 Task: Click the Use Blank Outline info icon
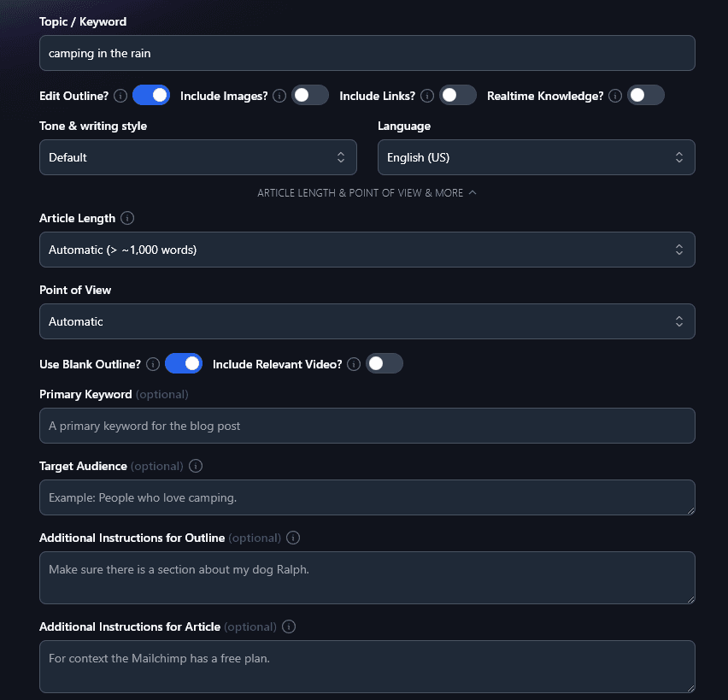[x=151, y=363]
